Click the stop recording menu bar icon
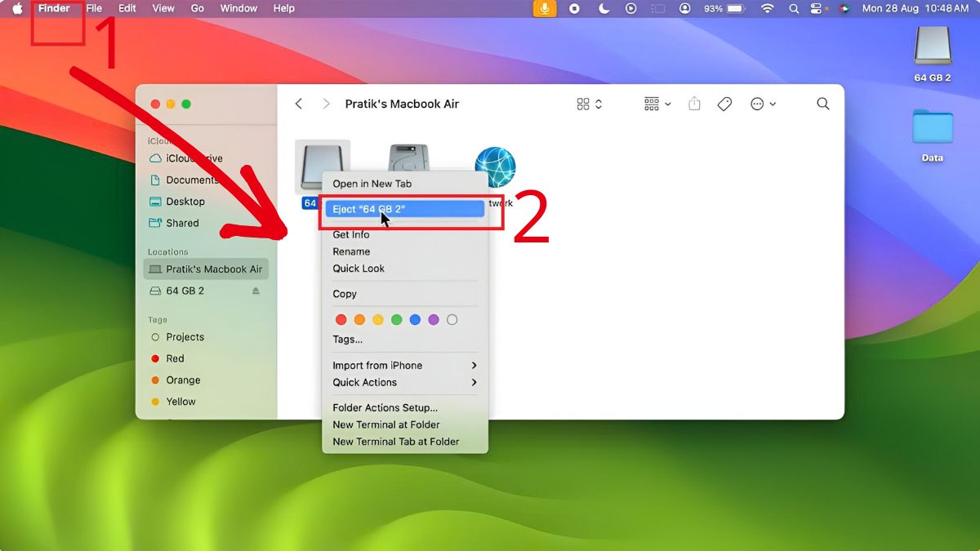The height and width of the screenshot is (551, 980). (574, 8)
